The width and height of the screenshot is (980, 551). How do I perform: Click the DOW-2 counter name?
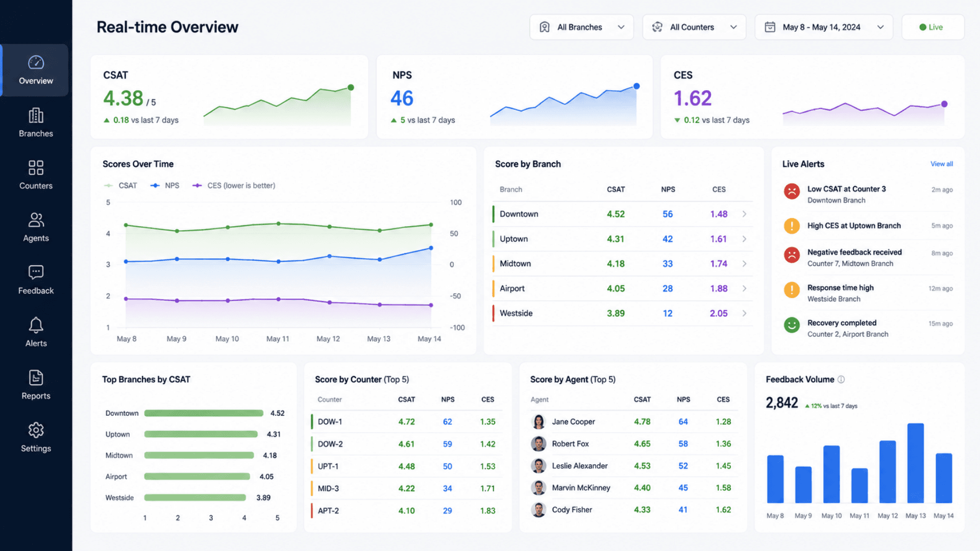pos(330,444)
